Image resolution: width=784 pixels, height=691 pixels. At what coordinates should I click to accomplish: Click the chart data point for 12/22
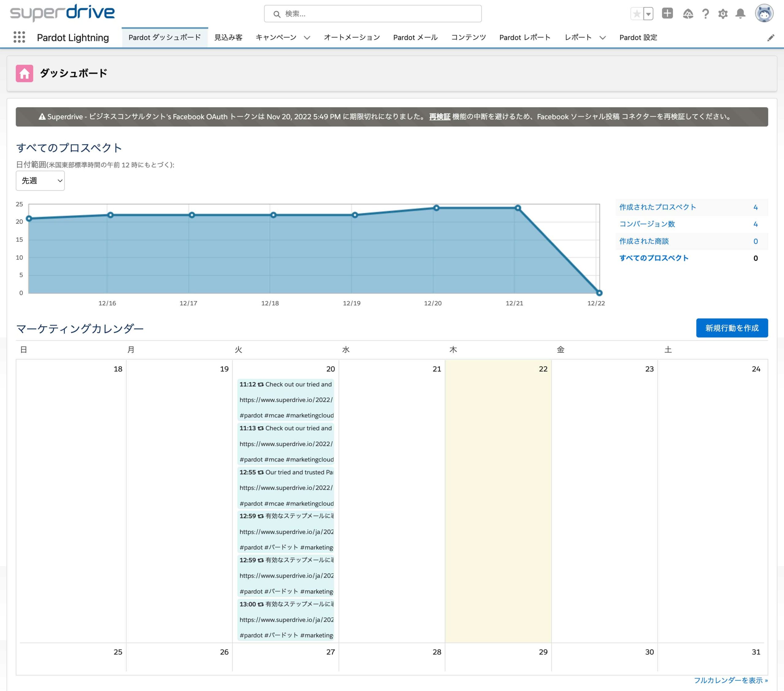pos(599,293)
